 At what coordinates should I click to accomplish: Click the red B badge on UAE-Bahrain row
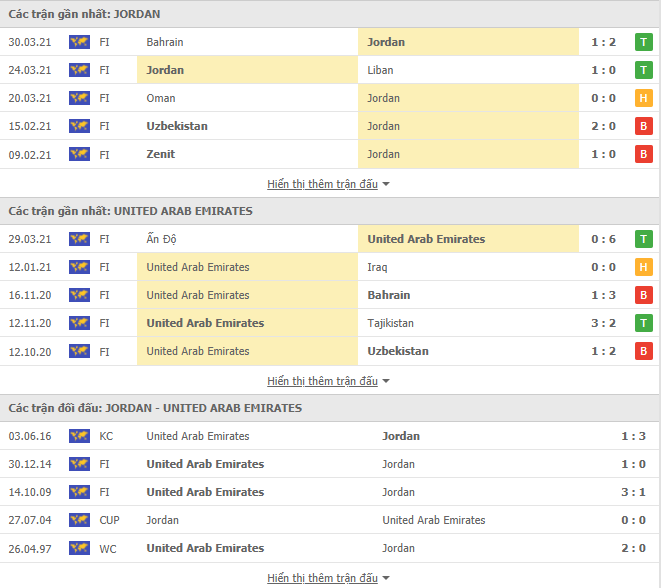644,295
